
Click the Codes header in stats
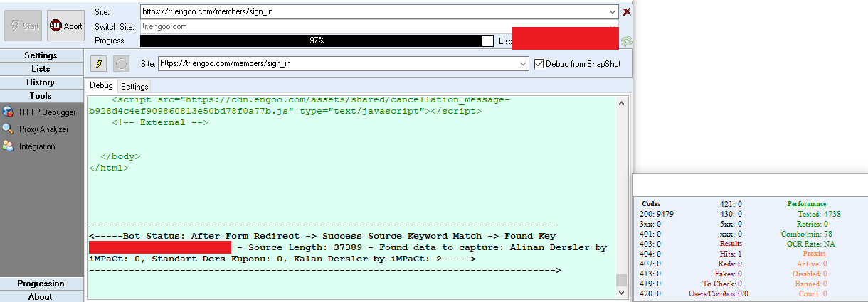tap(650, 204)
